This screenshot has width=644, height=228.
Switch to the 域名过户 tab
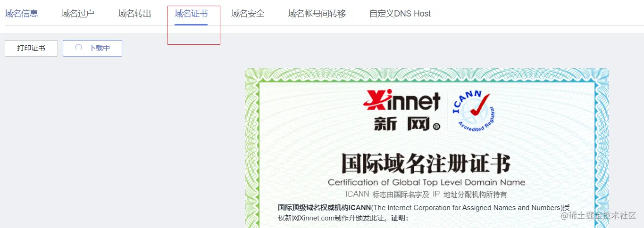pyautogui.click(x=78, y=14)
